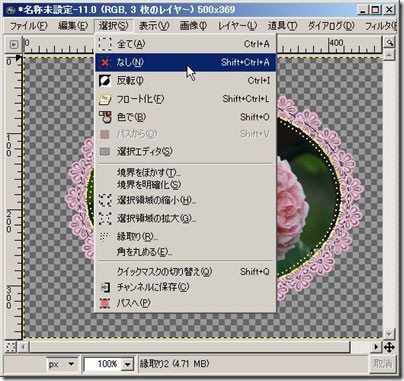
Task: Choose 全て(A) select all entry
Action: (186, 44)
